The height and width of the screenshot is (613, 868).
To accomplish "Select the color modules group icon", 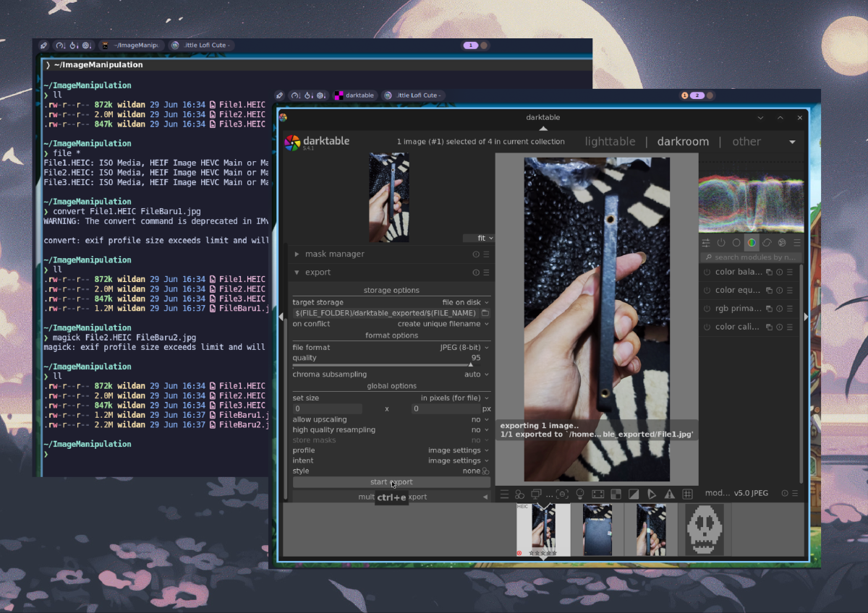I will click(x=752, y=243).
